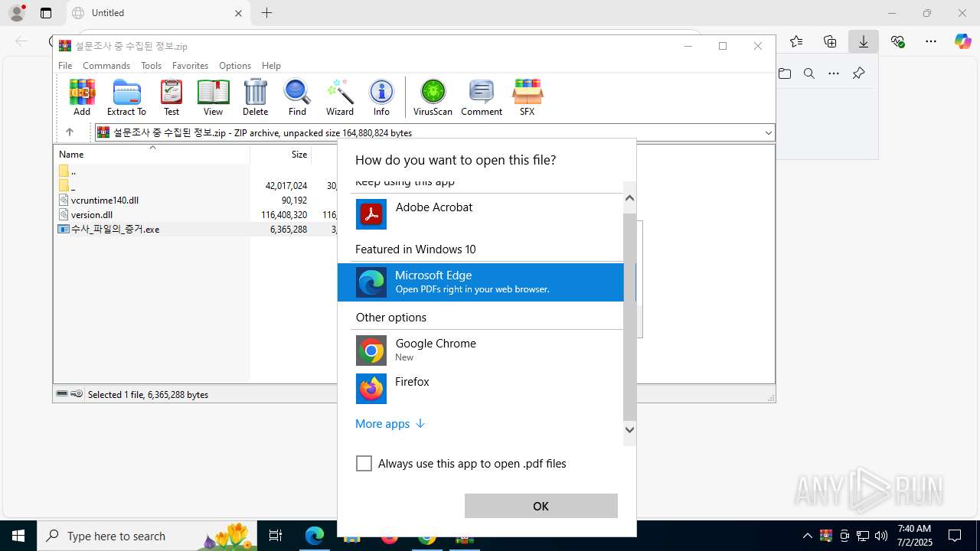Open the Favorites menu

coord(190,66)
